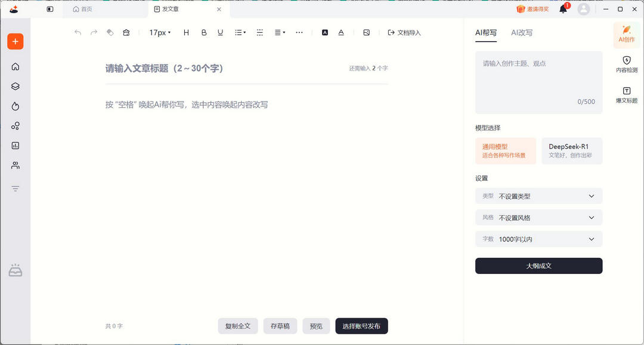
Task: Select the 通用模型 model option
Action: tap(506, 151)
